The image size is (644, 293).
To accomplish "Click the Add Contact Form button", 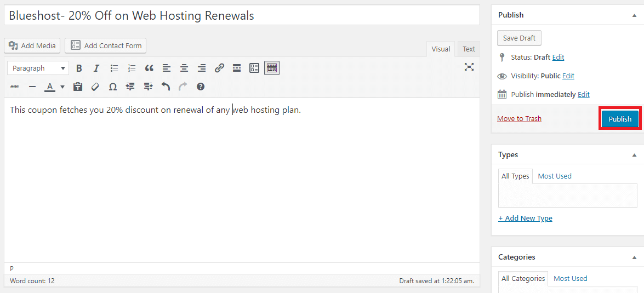I will pos(105,45).
